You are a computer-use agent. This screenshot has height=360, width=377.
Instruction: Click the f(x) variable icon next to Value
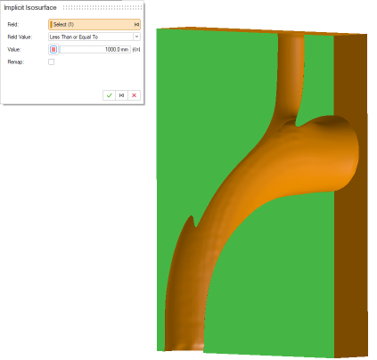pos(136,49)
